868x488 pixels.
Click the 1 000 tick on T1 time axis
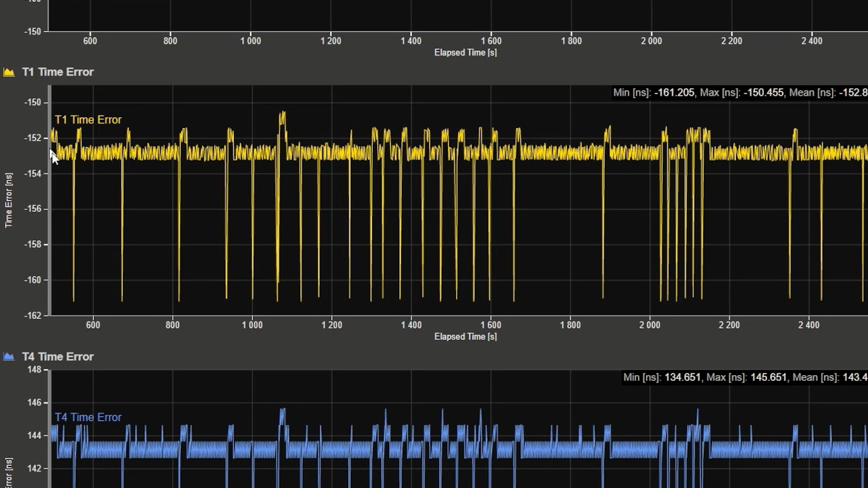pos(252,325)
